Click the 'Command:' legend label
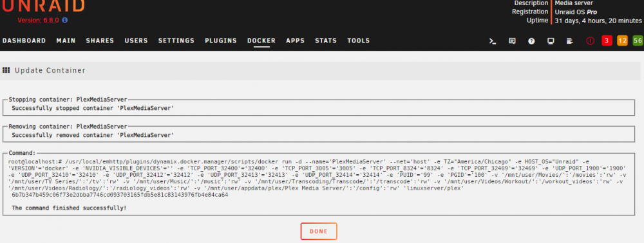Viewport: 644px width, 243px height. [22, 153]
